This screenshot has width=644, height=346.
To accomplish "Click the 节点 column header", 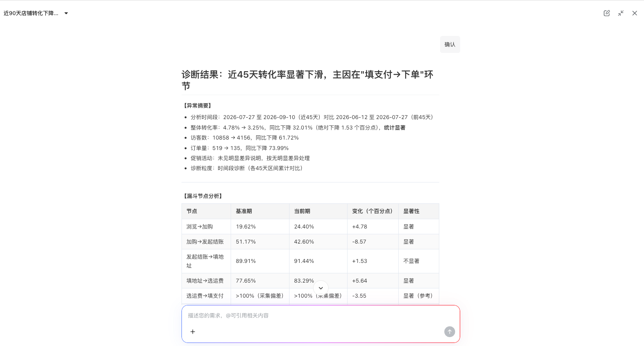I will [192, 211].
